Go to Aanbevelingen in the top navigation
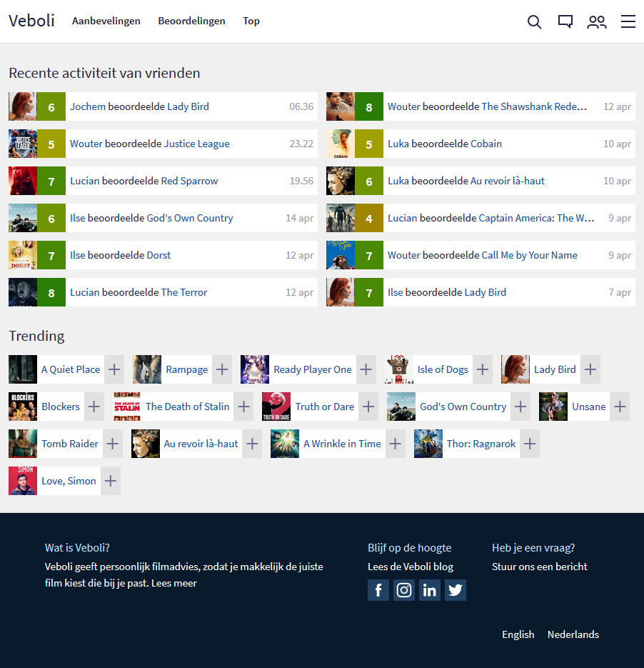This screenshot has width=644, height=668. coord(106,21)
